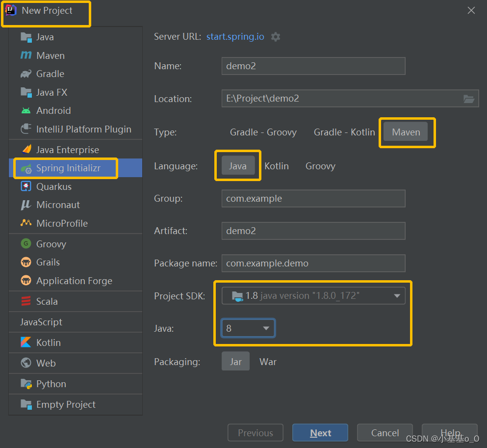Click the Web globe icon
Screen dimensions: 487x448
pyautogui.click(x=26, y=363)
